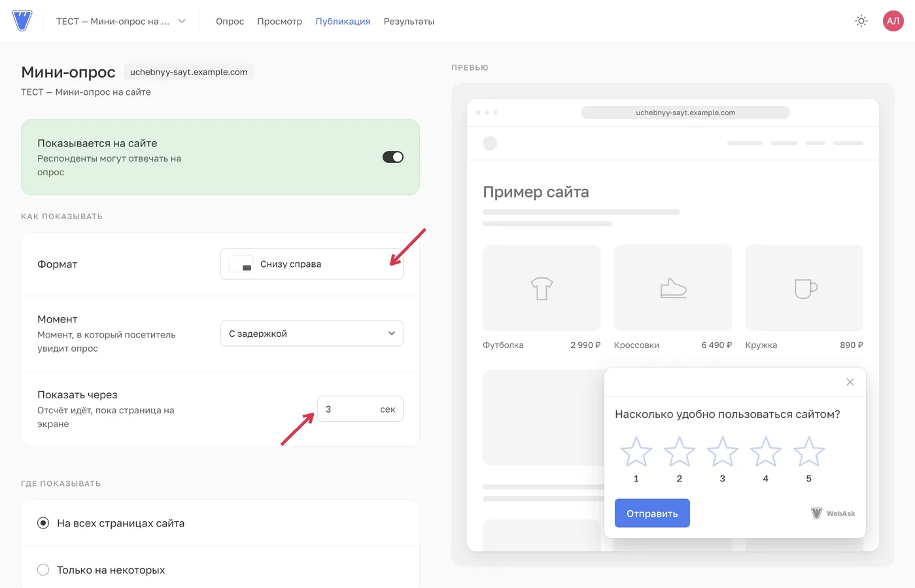
Task: Click the 'Кроссовки' product label
Action: (x=636, y=345)
